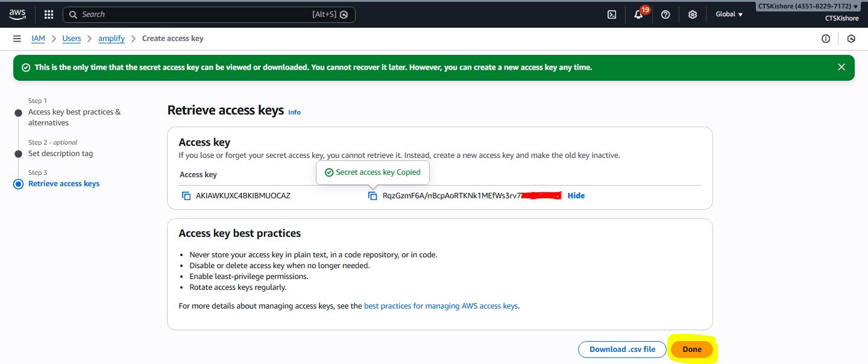Dismiss the green success banner
Image resolution: width=868 pixels, height=364 pixels.
[x=841, y=67]
